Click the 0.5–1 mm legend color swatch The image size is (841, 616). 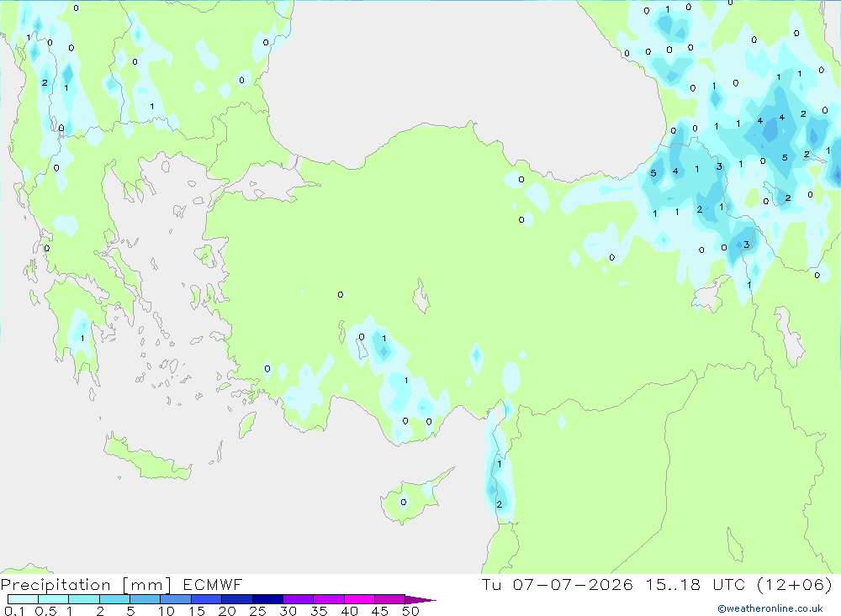tap(54, 599)
